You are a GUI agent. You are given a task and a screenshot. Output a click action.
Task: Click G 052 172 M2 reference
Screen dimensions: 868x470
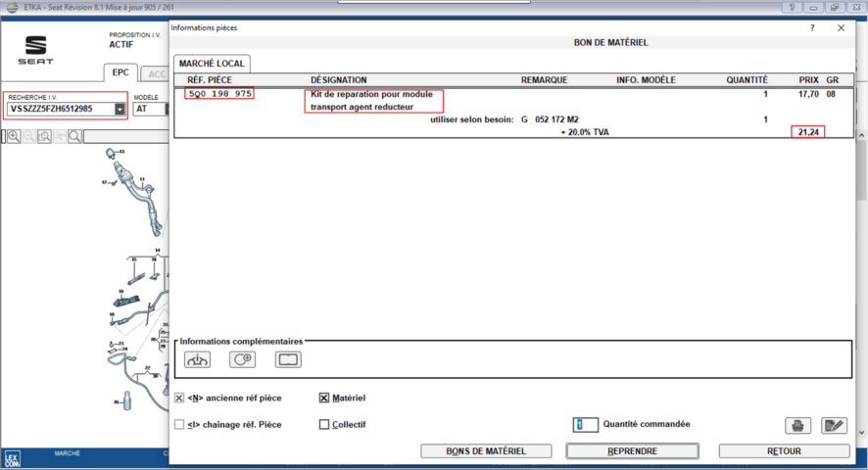(x=550, y=119)
